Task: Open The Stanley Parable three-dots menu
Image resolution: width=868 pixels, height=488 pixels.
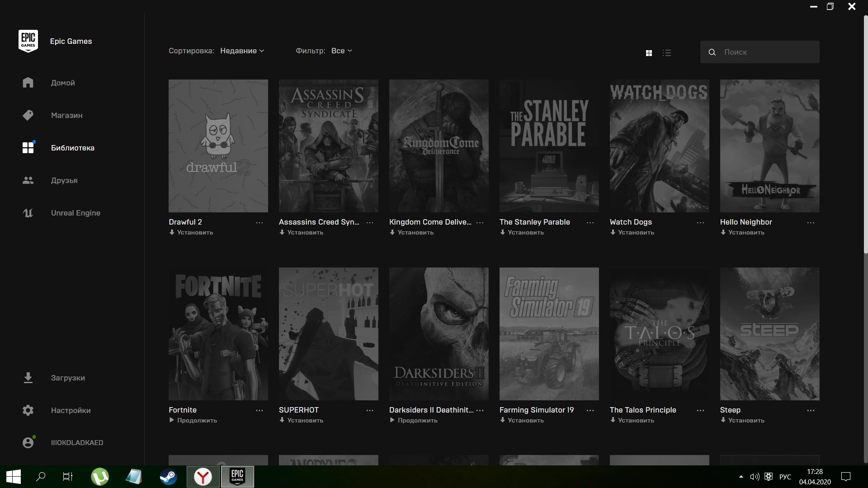Action: pos(590,223)
